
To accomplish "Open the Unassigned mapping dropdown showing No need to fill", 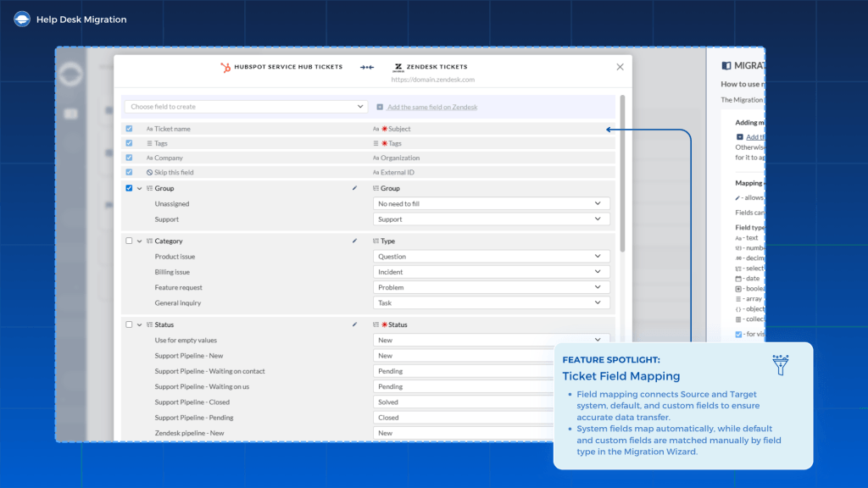I will [492, 203].
